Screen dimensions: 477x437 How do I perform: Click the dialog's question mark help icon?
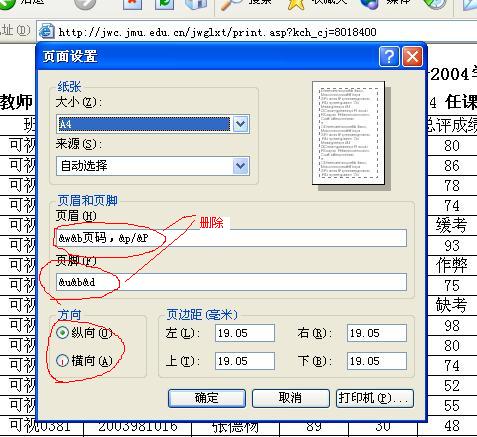pyautogui.click(x=389, y=56)
